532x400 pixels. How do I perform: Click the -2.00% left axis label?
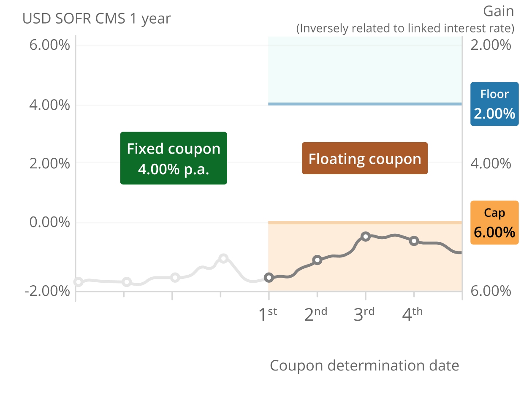[x=47, y=291]
